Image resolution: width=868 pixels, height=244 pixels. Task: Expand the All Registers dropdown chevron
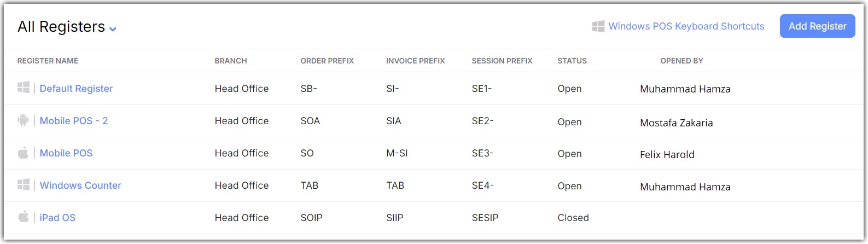tap(113, 29)
